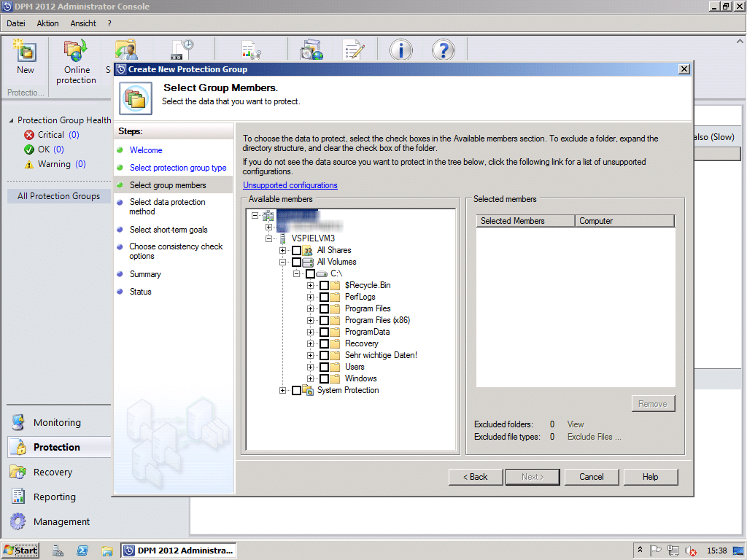Click the C:\ drive icon
This screenshot has height=560, width=747.
click(322, 274)
